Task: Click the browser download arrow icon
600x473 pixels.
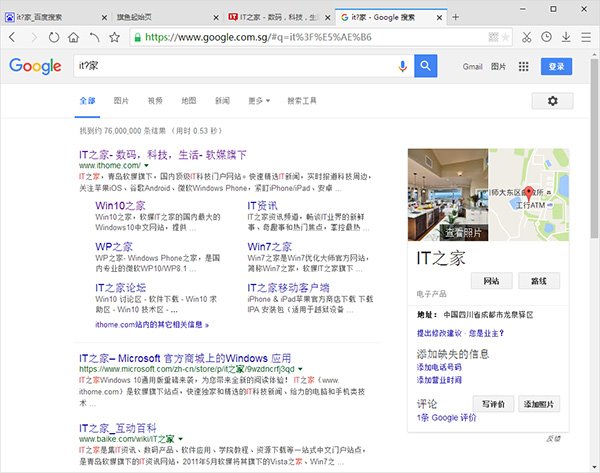Action: [x=568, y=37]
